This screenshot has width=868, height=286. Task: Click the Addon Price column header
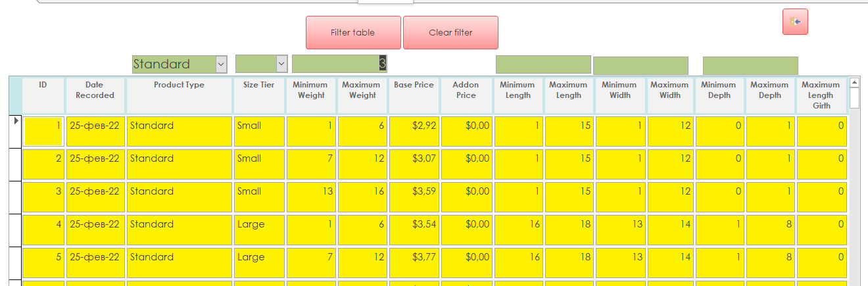point(466,95)
